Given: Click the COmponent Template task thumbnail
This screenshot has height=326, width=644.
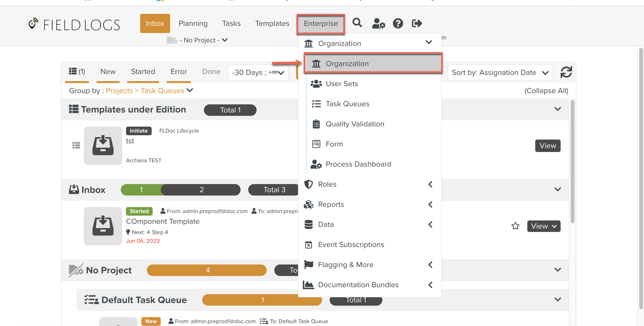Looking at the screenshot, I should (x=103, y=226).
